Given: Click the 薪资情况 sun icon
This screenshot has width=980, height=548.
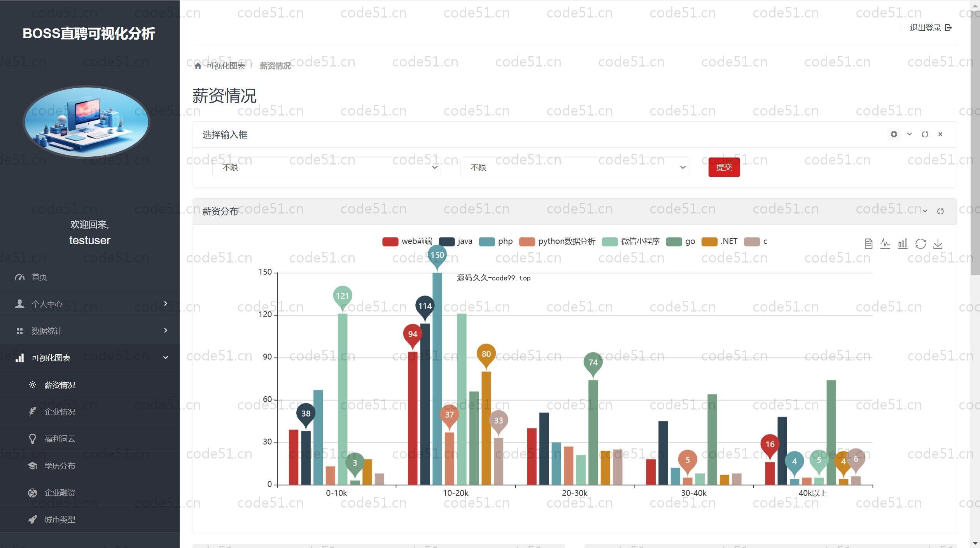Looking at the screenshot, I should pos(33,385).
